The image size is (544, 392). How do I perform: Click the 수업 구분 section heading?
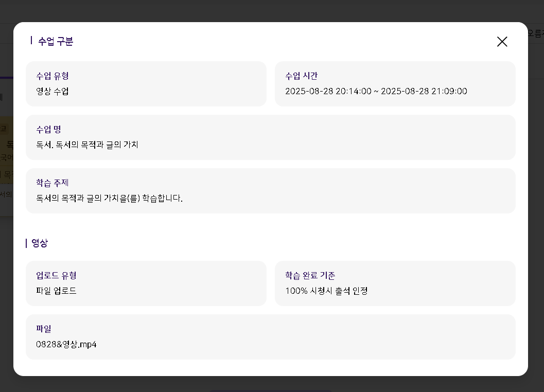click(x=55, y=42)
